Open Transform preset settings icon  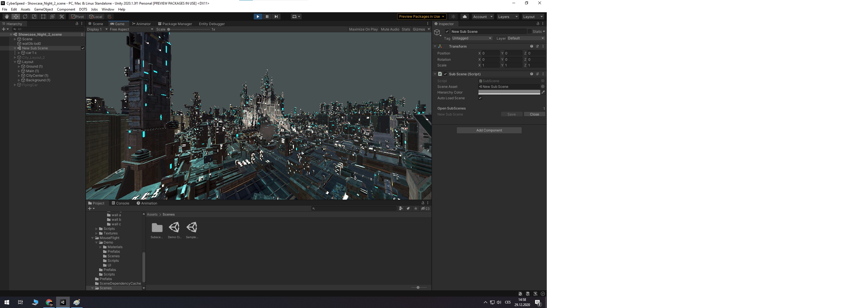click(537, 46)
